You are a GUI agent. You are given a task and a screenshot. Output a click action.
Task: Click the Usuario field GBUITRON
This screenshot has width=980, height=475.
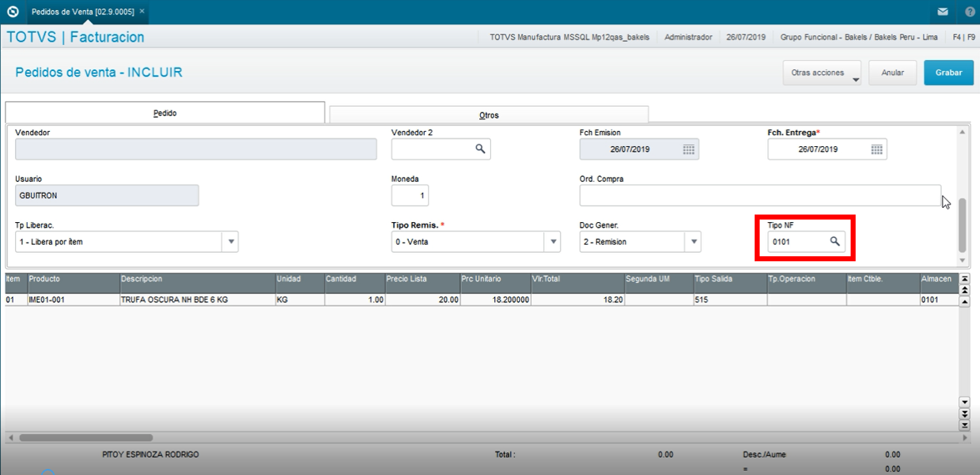pos(107,195)
